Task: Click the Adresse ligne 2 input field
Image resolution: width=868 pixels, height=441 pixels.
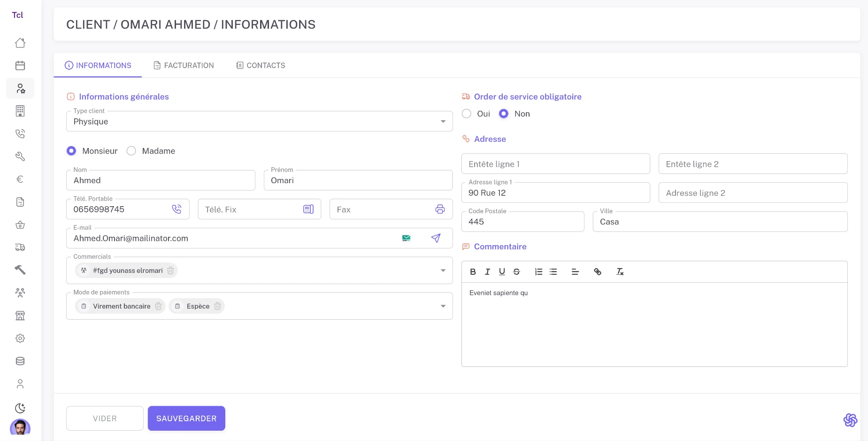Action: 753,193
